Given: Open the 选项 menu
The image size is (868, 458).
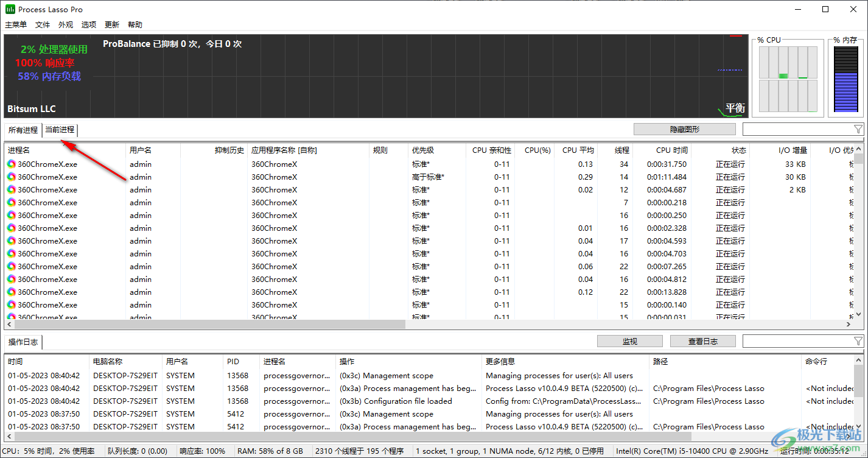Looking at the screenshot, I should [89, 25].
